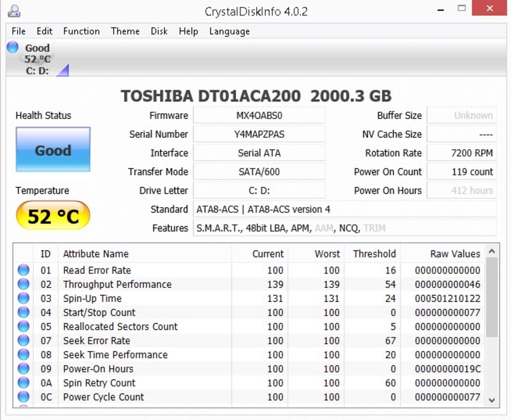Click the CrystalDiskInfo app icon in title bar
The image size is (511, 420).
[14, 11]
